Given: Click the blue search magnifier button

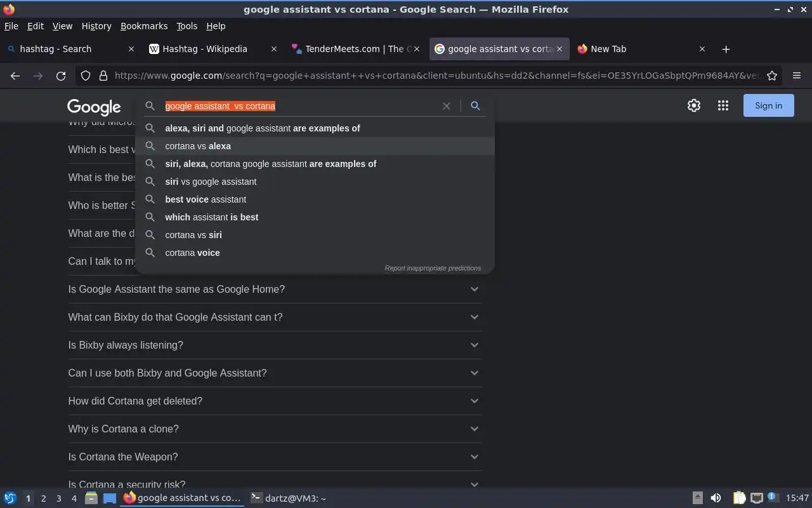Looking at the screenshot, I should pyautogui.click(x=475, y=106).
